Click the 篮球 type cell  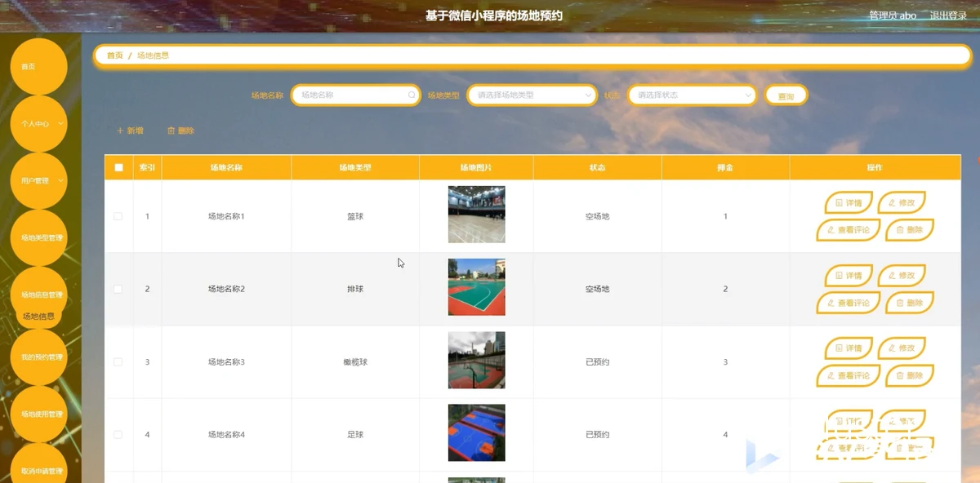[355, 216]
